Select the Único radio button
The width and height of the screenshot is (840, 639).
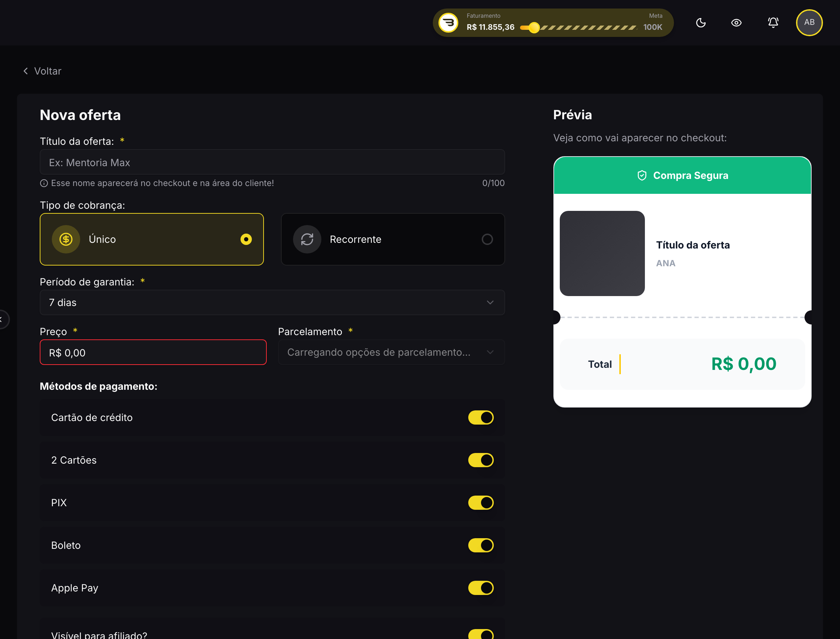pyautogui.click(x=246, y=239)
